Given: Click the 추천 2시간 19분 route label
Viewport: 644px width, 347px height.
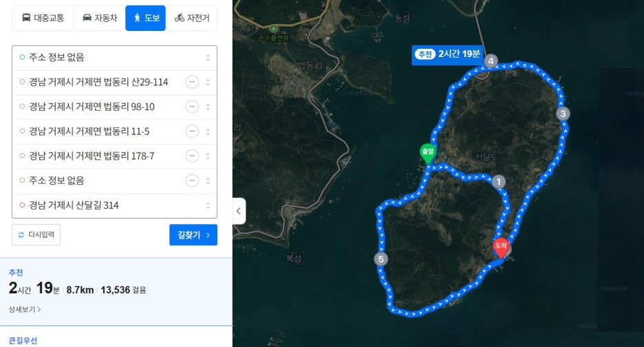Looking at the screenshot, I should tap(447, 54).
